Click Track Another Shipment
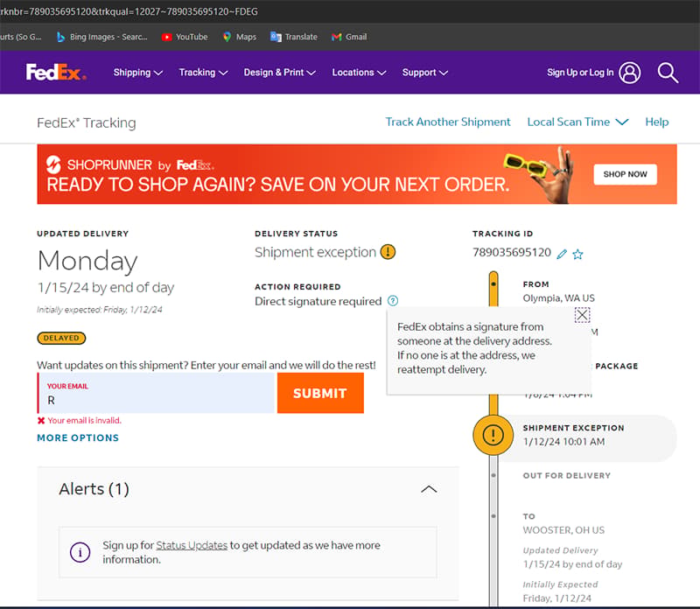This screenshot has height=609, width=700. coord(448,122)
